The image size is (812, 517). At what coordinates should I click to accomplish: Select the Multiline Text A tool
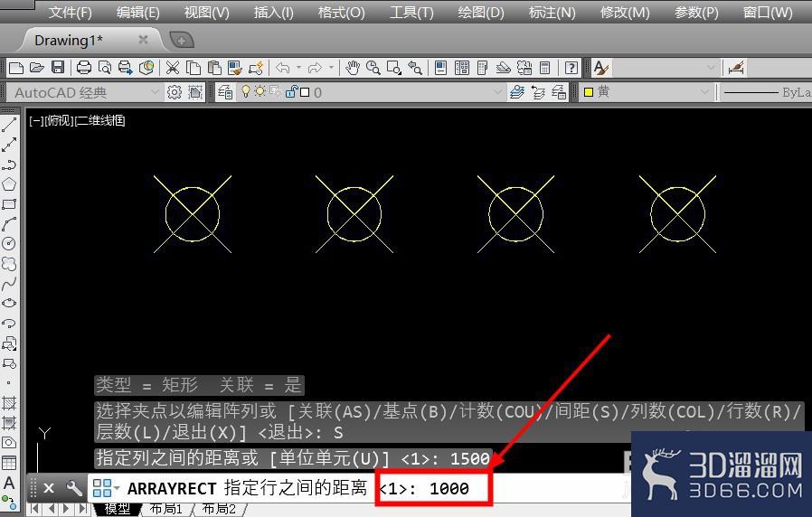pyautogui.click(x=9, y=483)
